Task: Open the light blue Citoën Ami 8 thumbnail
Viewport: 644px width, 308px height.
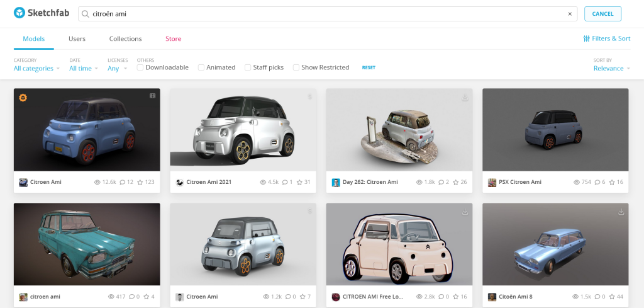Action: tap(555, 244)
